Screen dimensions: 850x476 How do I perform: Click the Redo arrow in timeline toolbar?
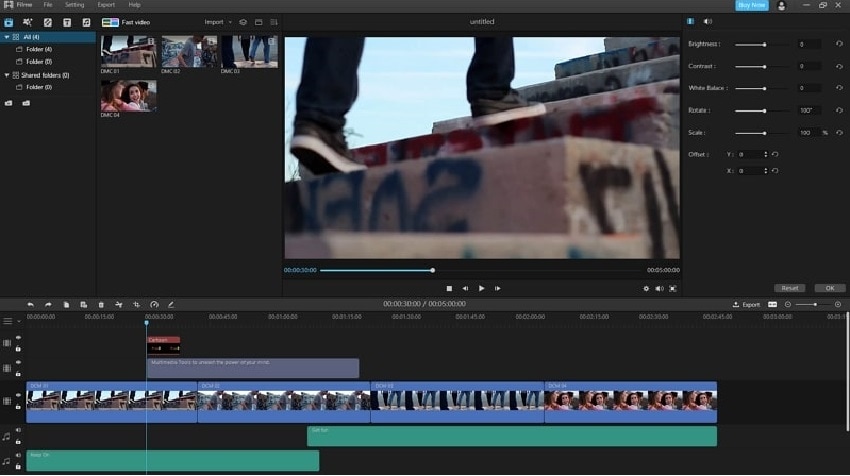pos(48,305)
